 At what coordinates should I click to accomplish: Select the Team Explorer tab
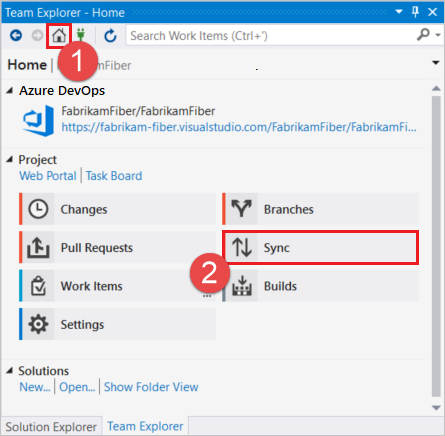[x=145, y=426]
